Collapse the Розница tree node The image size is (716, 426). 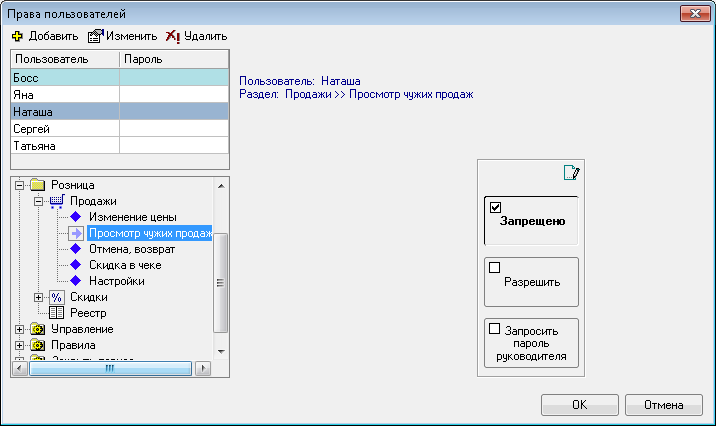click(x=19, y=185)
